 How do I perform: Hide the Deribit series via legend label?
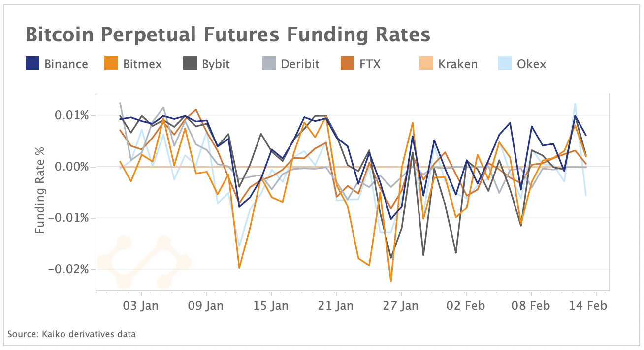click(x=300, y=64)
